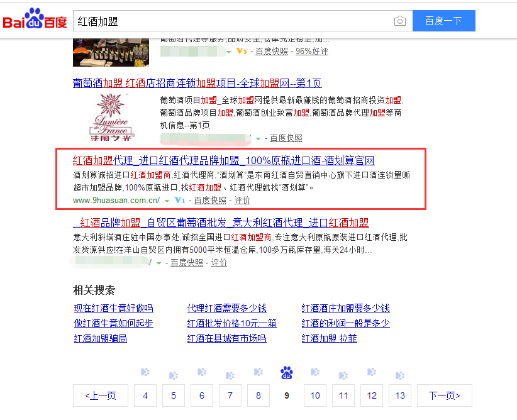Image resolution: width=517 pixels, height=420 pixels.
Task: Go to results page 8
Action: coord(258,395)
